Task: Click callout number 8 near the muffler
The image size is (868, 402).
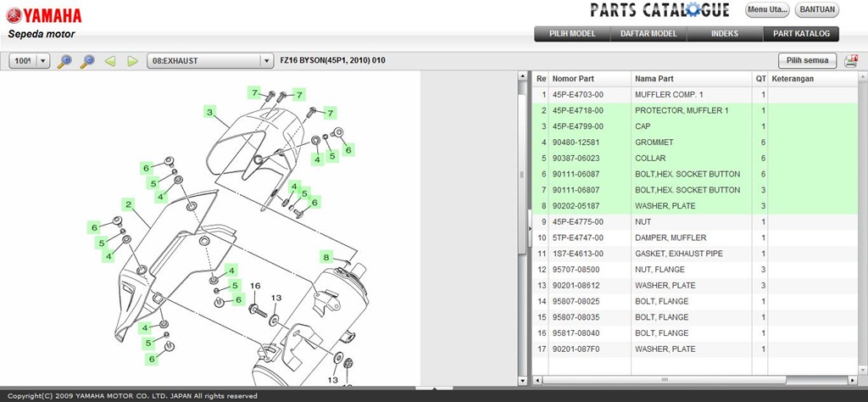Action: [325, 257]
